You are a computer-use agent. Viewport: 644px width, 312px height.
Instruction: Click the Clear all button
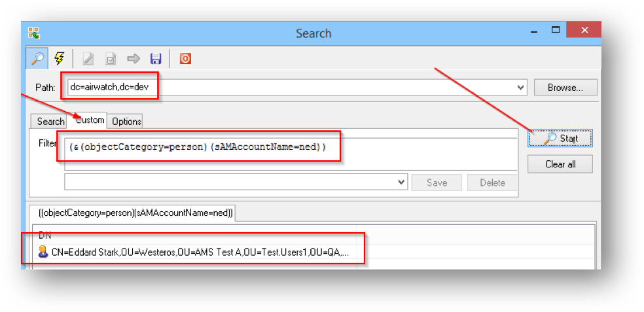coord(560,164)
